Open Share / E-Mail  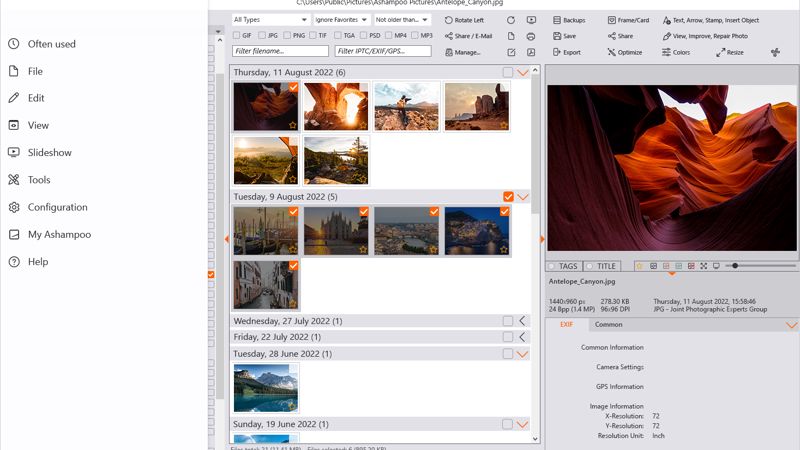tap(468, 36)
